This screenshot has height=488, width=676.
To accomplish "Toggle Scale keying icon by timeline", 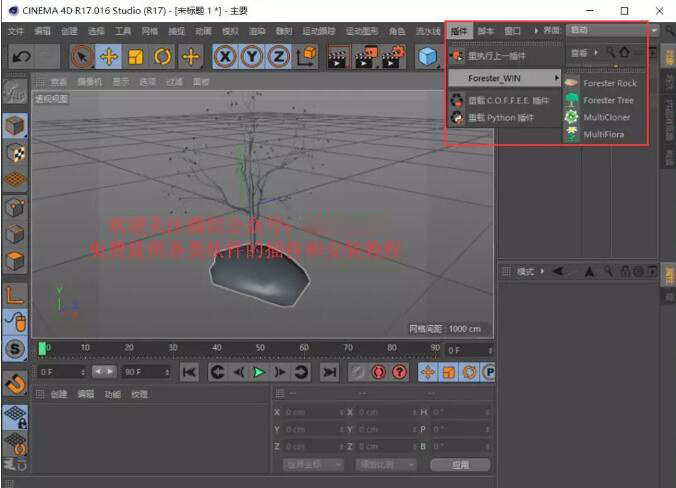I will point(449,372).
